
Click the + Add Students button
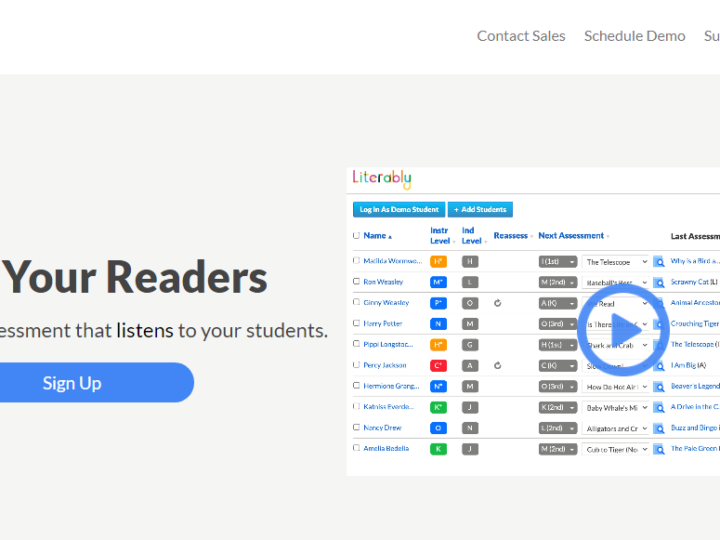tap(480, 209)
